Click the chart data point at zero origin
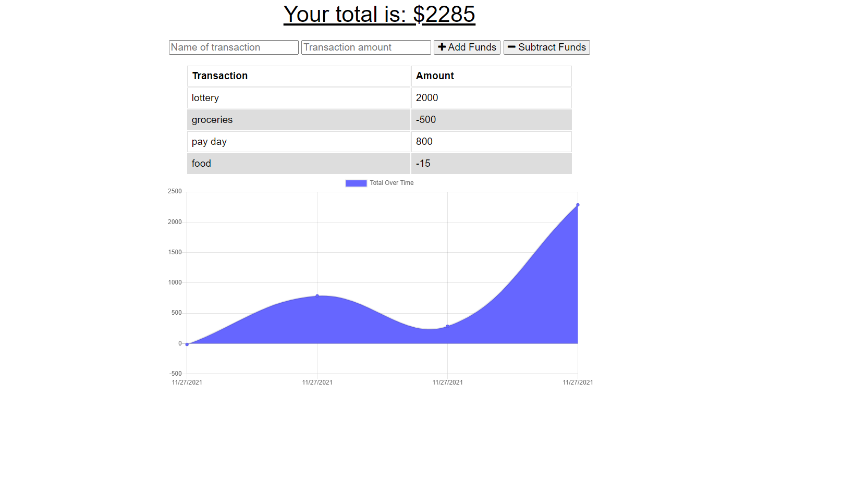868x482 pixels. coord(187,344)
